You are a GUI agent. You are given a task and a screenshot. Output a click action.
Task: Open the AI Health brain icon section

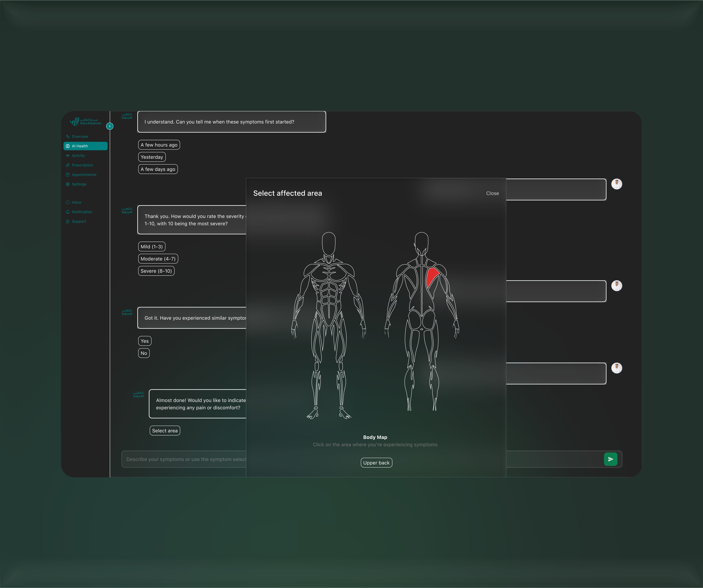point(68,146)
